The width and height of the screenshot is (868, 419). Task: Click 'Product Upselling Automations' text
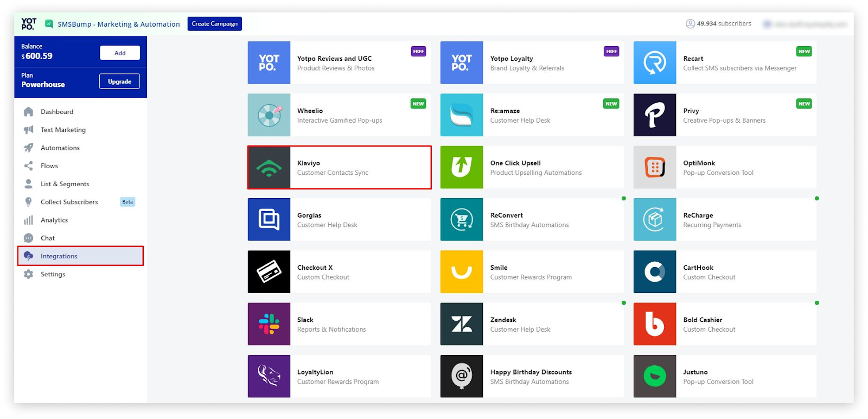coord(536,173)
